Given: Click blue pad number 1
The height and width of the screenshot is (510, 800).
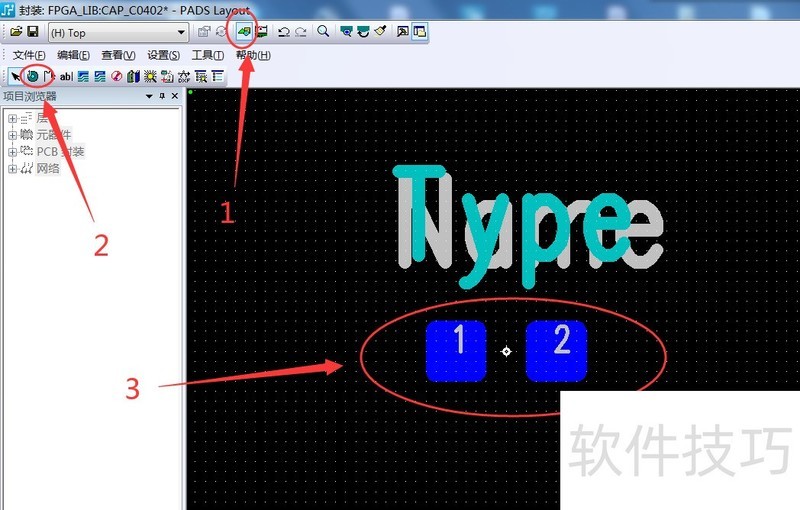Looking at the screenshot, I should (457, 351).
